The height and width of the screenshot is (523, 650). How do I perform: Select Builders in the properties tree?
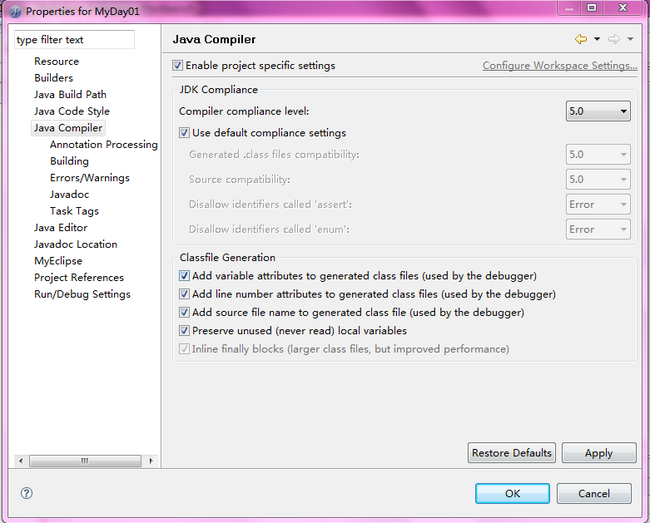tap(53, 78)
